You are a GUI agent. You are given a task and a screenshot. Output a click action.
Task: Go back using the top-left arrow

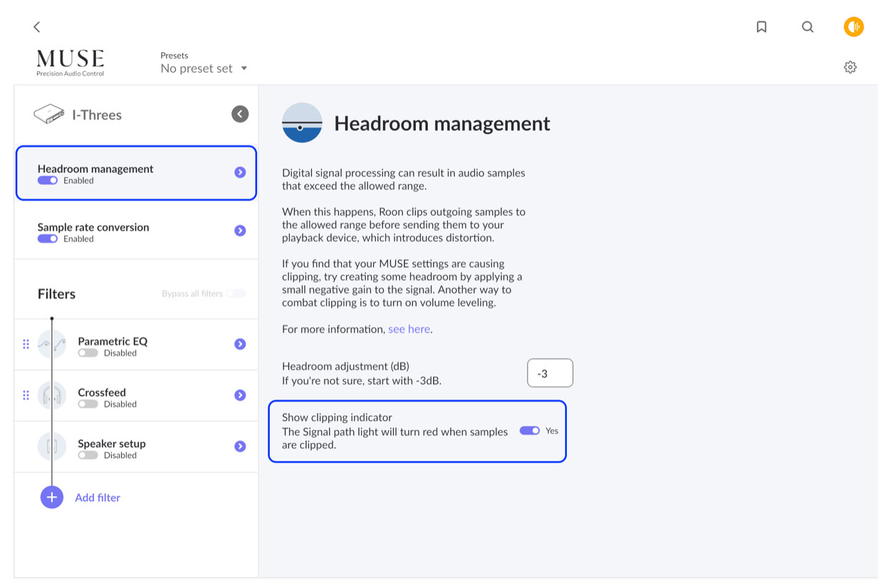click(x=36, y=27)
